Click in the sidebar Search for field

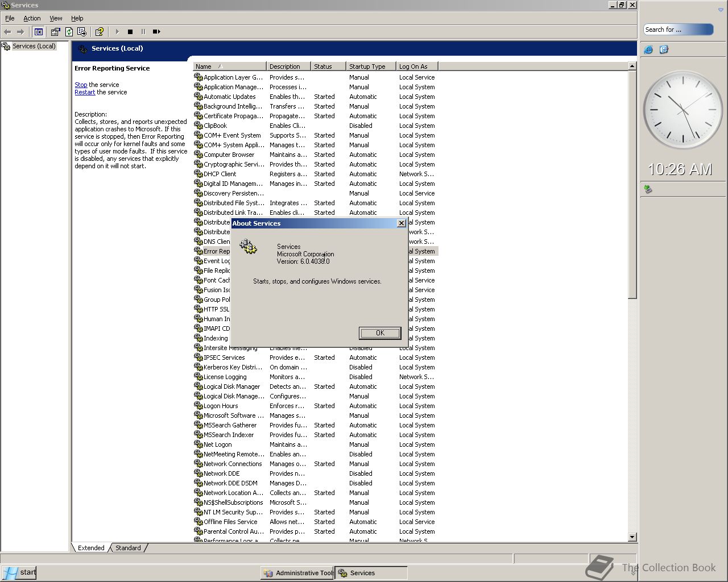(x=678, y=30)
